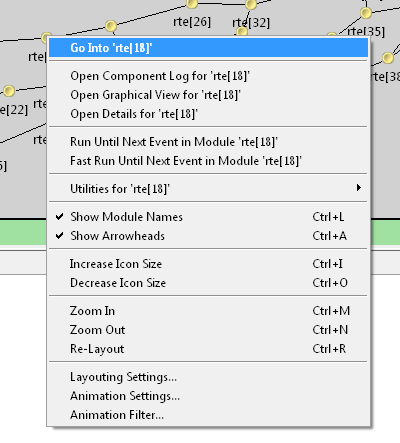Viewport: 400px width, 443px height.
Task: Click the yellow rte[22] node icon
Action: click(9, 91)
